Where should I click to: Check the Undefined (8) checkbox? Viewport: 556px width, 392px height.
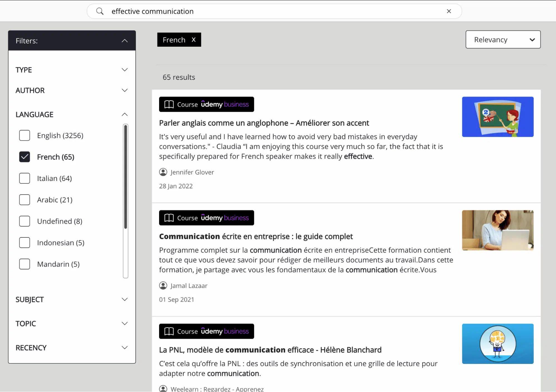(x=24, y=221)
